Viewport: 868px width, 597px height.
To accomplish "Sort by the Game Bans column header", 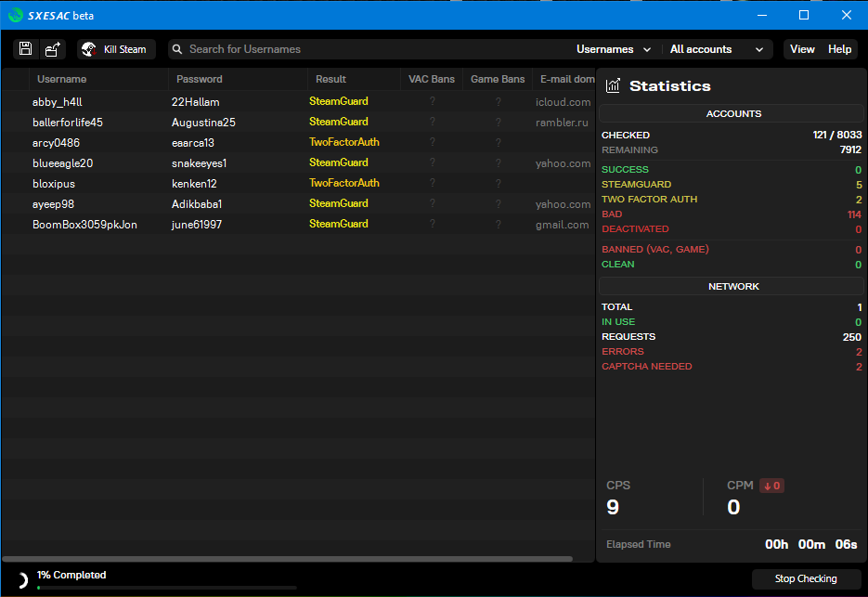I will click(498, 79).
